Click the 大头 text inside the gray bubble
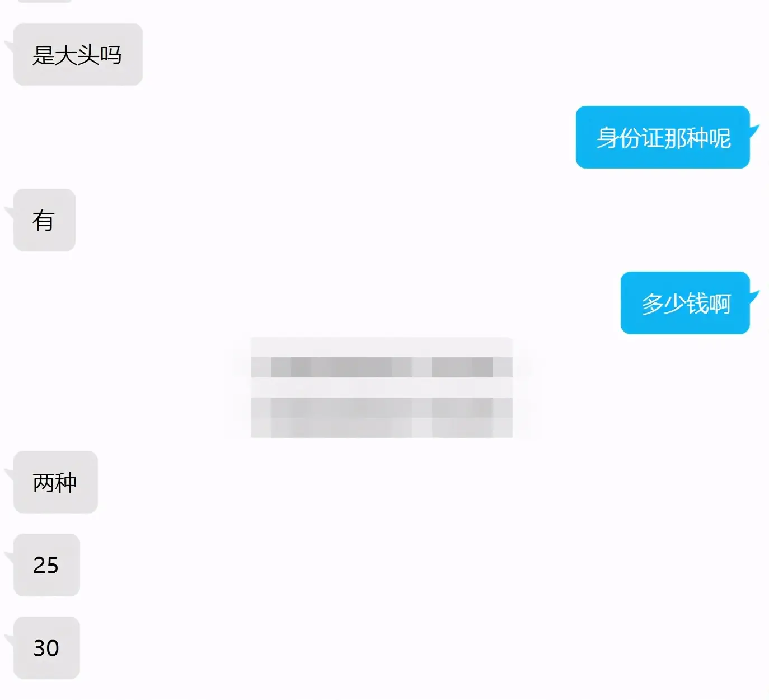Screen dimensions: 769x700 coord(77,55)
